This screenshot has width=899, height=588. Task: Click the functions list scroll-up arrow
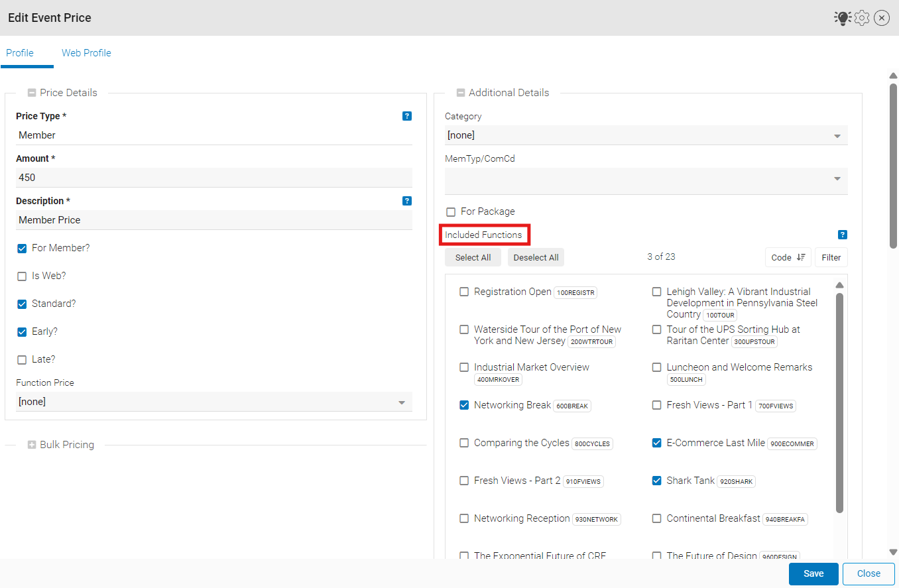click(x=839, y=285)
